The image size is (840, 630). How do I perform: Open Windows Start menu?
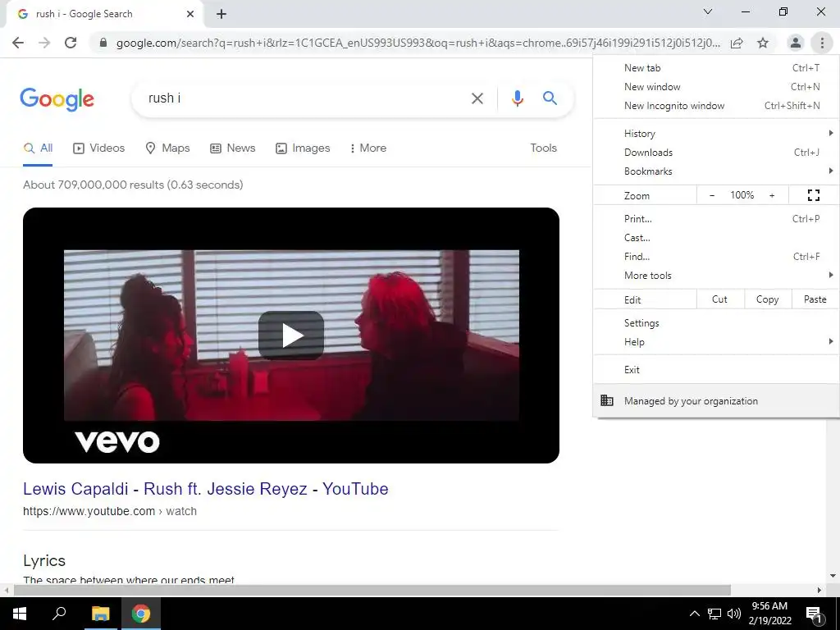(x=20, y=614)
